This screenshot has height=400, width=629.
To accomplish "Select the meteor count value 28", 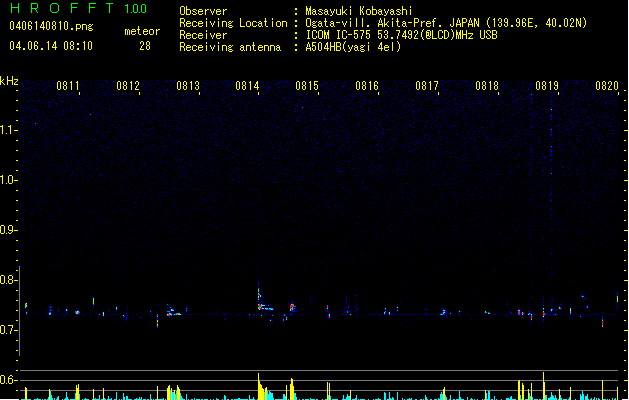I will pos(145,46).
